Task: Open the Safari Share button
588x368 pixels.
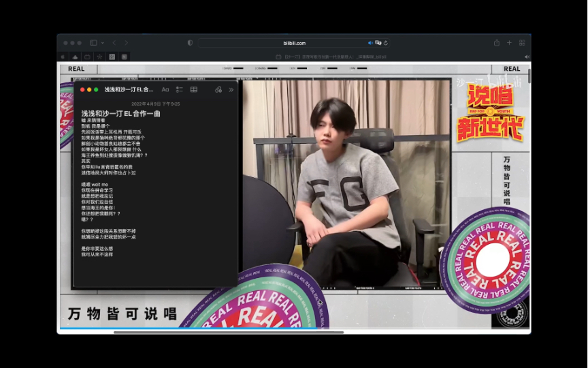Action: click(497, 42)
